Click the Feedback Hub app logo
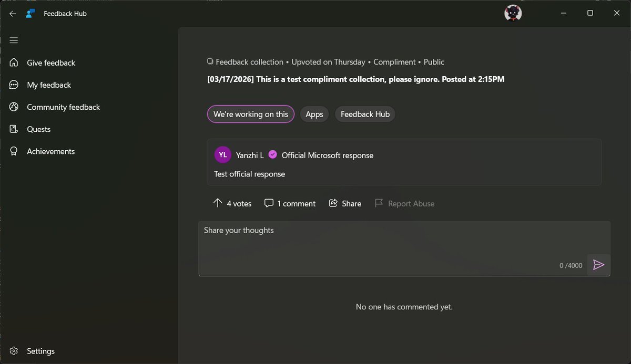The width and height of the screenshot is (631, 364). coord(30,14)
